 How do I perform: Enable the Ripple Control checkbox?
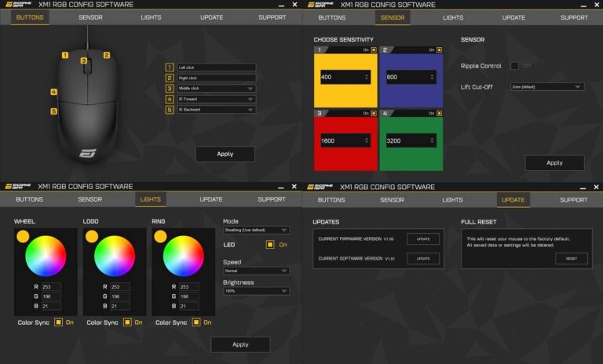(515, 66)
